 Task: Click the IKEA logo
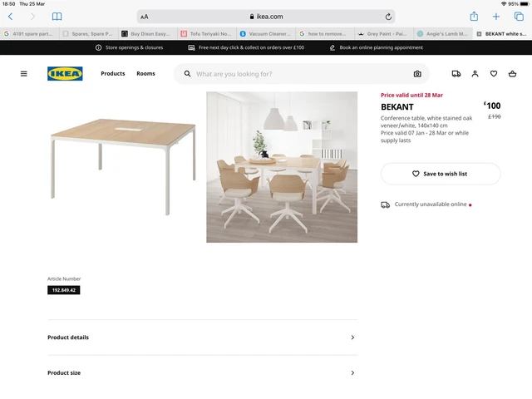point(65,74)
